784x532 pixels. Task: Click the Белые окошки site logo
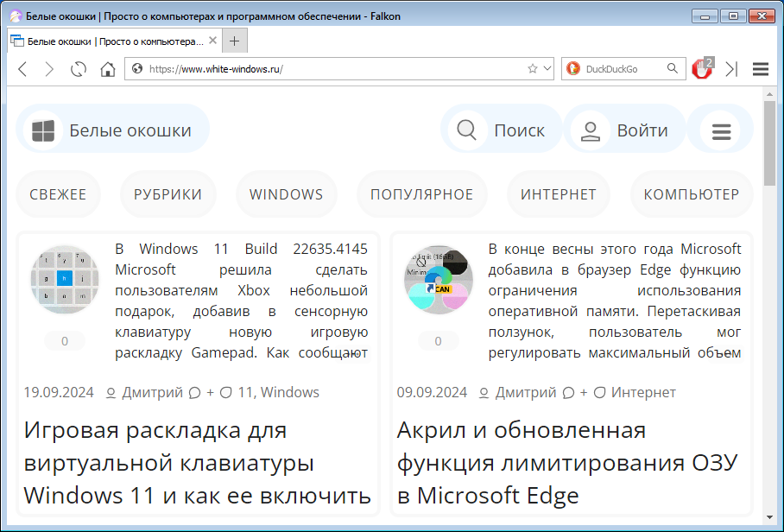click(113, 130)
